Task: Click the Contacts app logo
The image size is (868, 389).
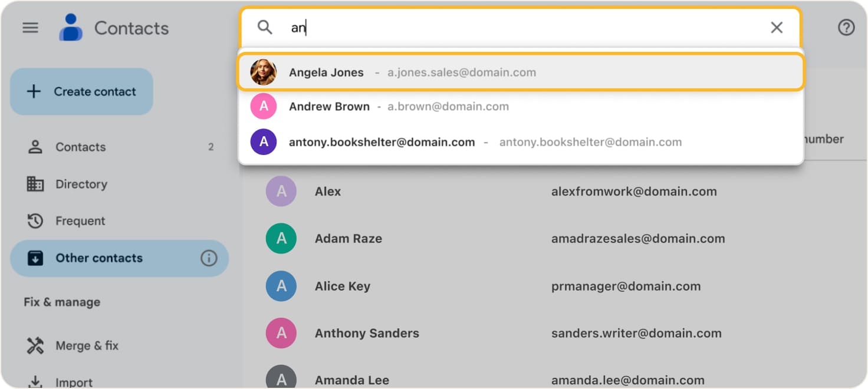Action: pyautogui.click(x=70, y=26)
